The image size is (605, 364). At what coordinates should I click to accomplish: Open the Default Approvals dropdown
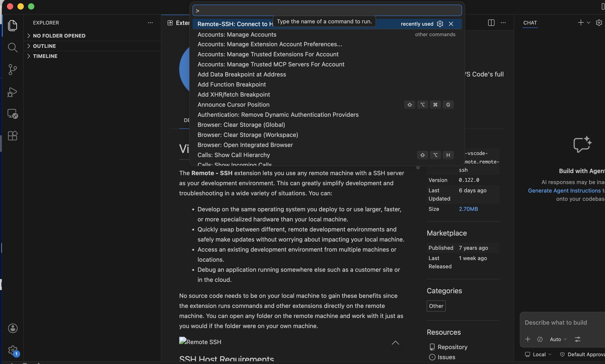click(x=582, y=354)
